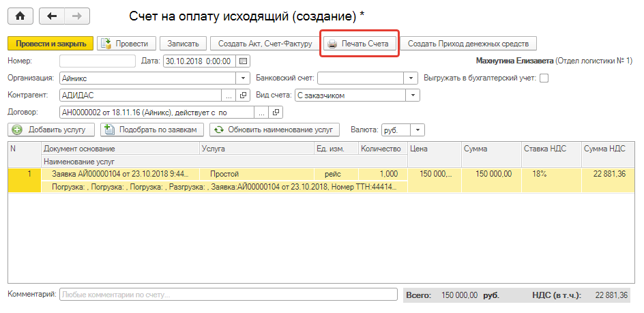Click the Договор field АН0000002

pos(157,112)
